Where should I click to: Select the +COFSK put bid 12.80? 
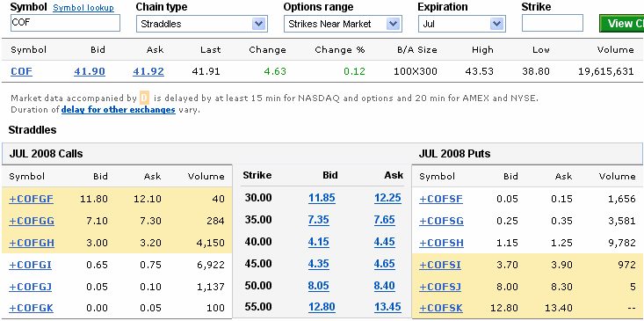[x=504, y=308]
